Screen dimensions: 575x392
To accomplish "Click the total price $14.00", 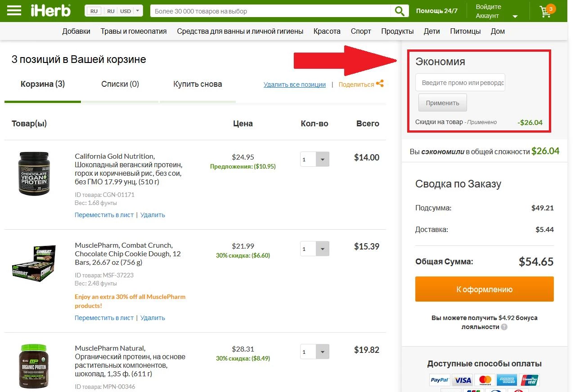I will pyautogui.click(x=367, y=157).
